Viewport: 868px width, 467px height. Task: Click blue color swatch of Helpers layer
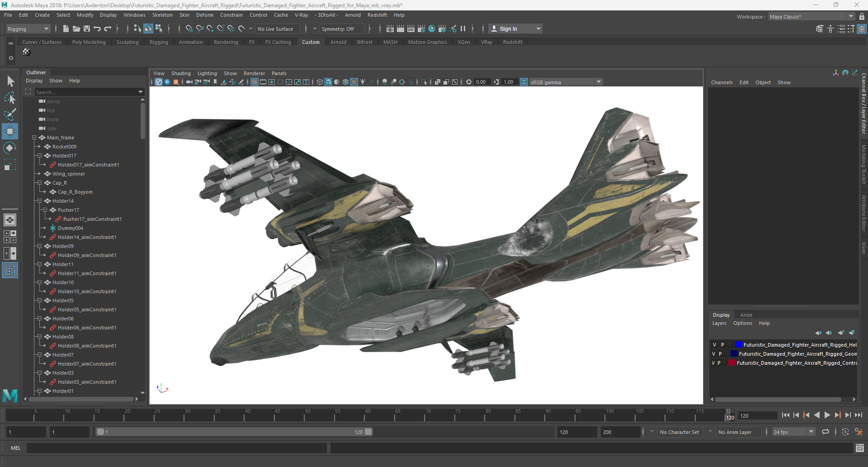[x=738, y=345]
